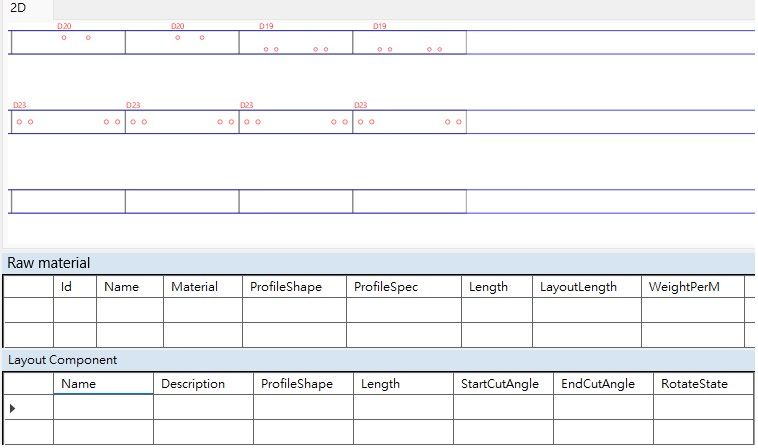The image size is (758, 448).
Task: Click the LayoutLength column header
Action: pos(586,287)
